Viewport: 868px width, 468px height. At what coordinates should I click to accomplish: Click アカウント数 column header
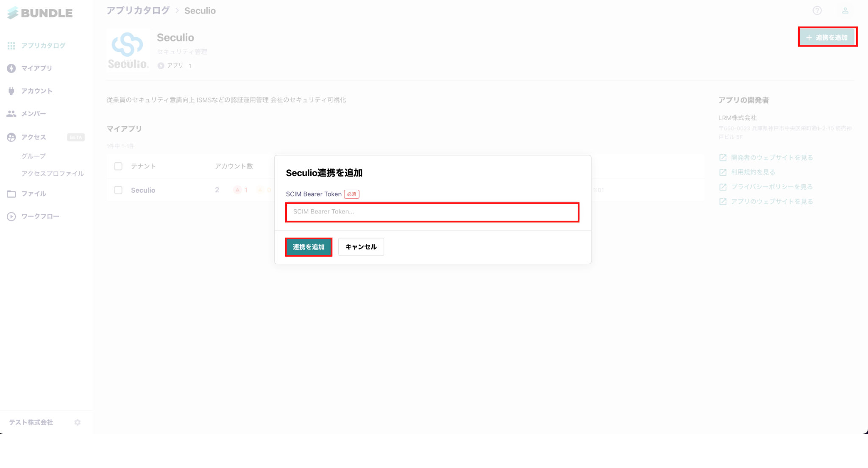(234, 166)
